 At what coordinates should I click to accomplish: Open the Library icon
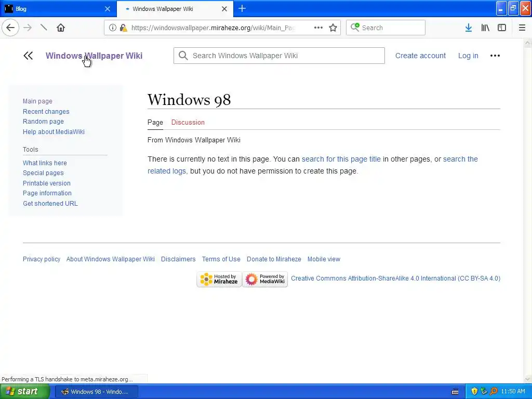(x=485, y=28)
